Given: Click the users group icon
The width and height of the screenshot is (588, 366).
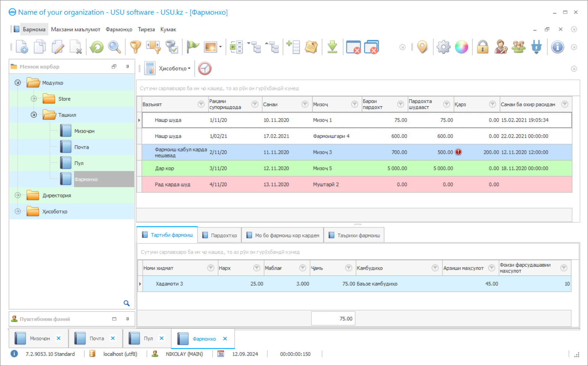Looking at the screenshot, I should [x=518, y=47].
